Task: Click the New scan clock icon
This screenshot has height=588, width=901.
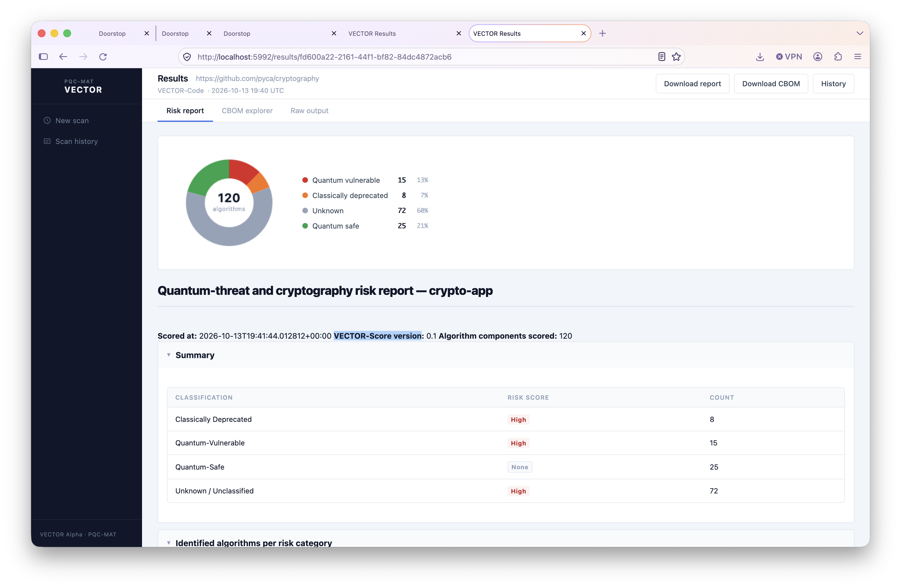Action: pyautogui.click(x=47, y=120)
